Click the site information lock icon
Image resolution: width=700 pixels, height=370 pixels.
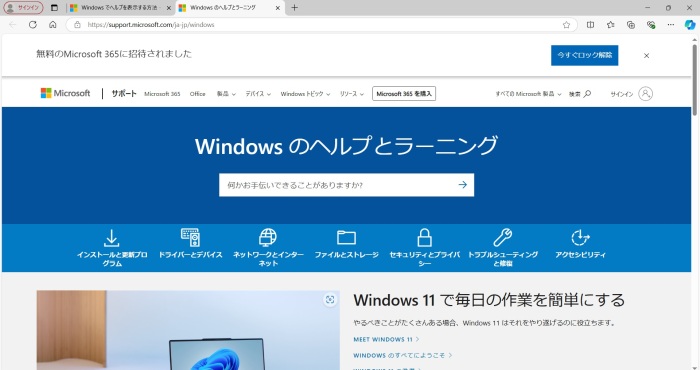[77, 25]
